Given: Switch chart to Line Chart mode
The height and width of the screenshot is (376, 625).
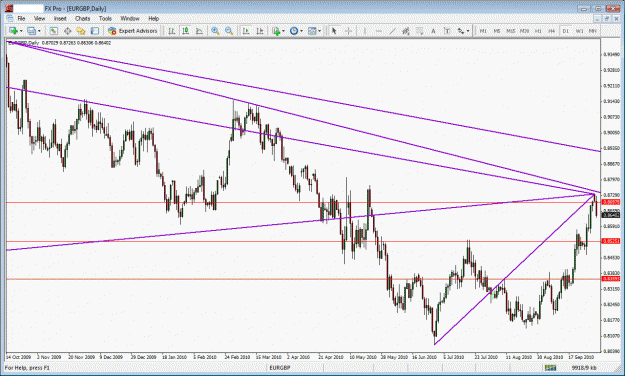Looking at the screenshot, I should click(x=199, y=31).
